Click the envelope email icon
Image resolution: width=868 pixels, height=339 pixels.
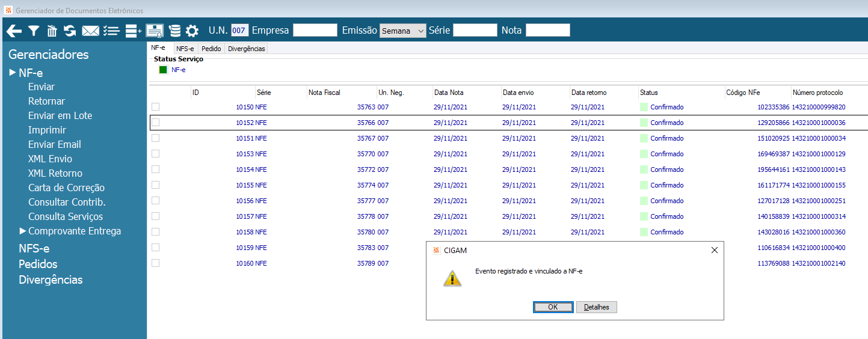point(90,31)
